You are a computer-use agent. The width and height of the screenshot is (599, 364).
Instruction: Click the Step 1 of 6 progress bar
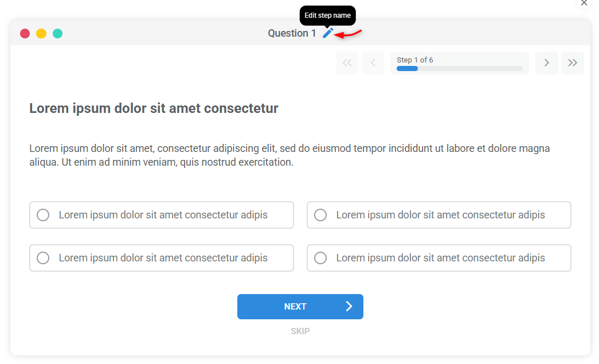pyautogui.click(x=459, y=63)
